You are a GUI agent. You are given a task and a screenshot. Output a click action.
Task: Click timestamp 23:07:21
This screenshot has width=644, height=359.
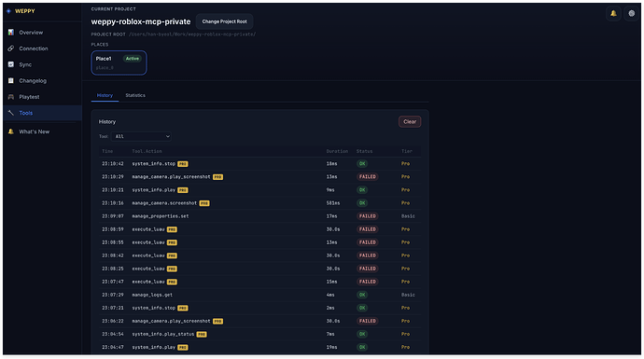[113, 308]
